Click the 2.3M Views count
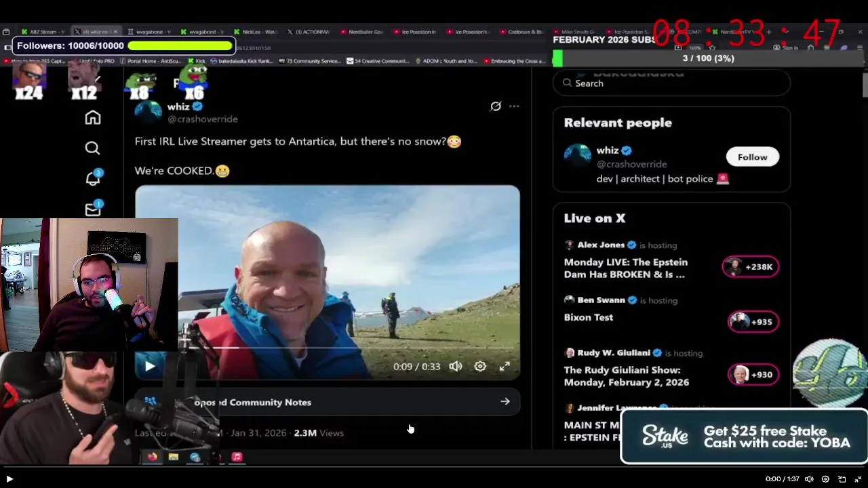The image size is (868, 488). pos(319,432)
